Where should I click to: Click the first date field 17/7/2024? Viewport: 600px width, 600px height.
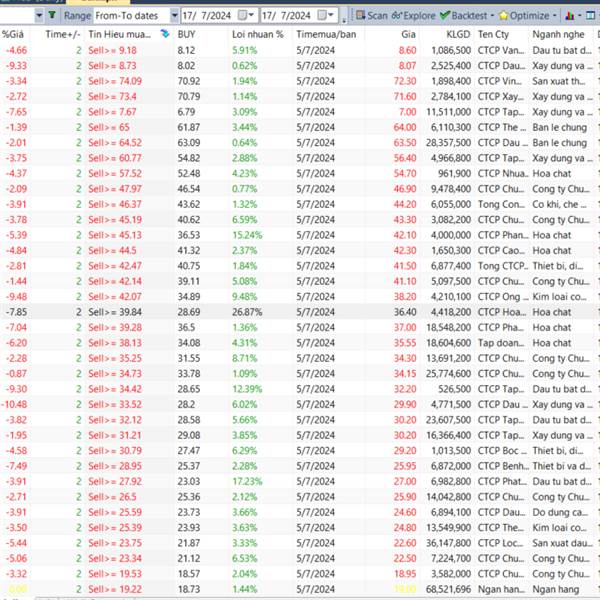(x=207, y=16)
